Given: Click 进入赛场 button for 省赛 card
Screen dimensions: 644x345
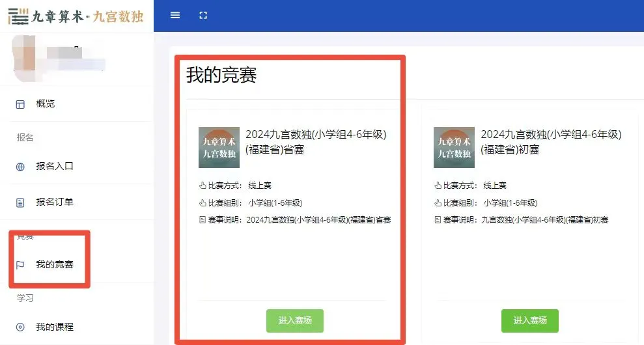Looking at the screenshot, I should (295, 320).
